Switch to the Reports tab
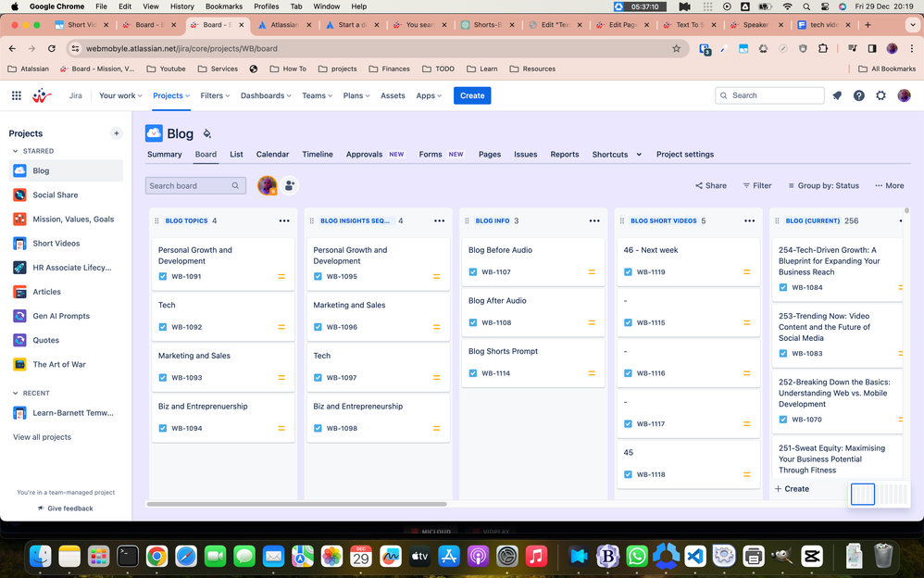 (x=565, y=155)
